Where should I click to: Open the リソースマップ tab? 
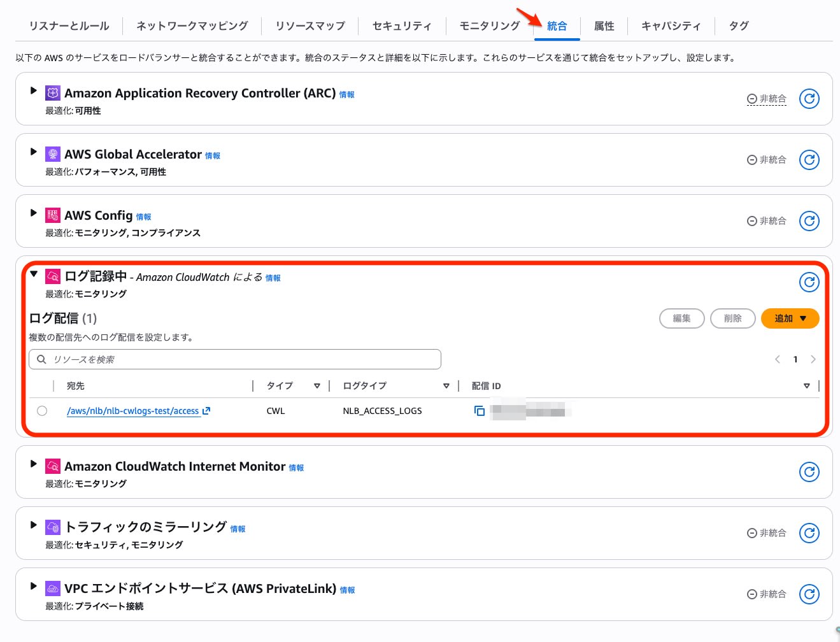pyautogui.click(x=310, y=26)
